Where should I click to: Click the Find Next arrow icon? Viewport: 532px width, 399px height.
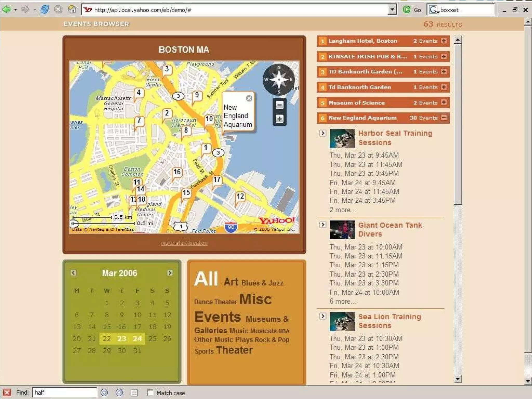[104, 393]
